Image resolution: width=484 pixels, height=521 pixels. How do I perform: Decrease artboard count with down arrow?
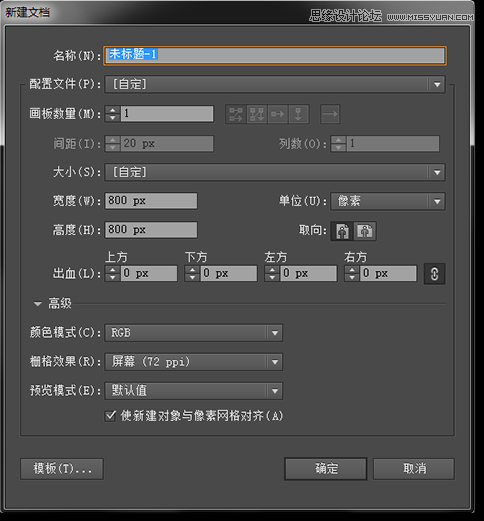click(113, 118)
